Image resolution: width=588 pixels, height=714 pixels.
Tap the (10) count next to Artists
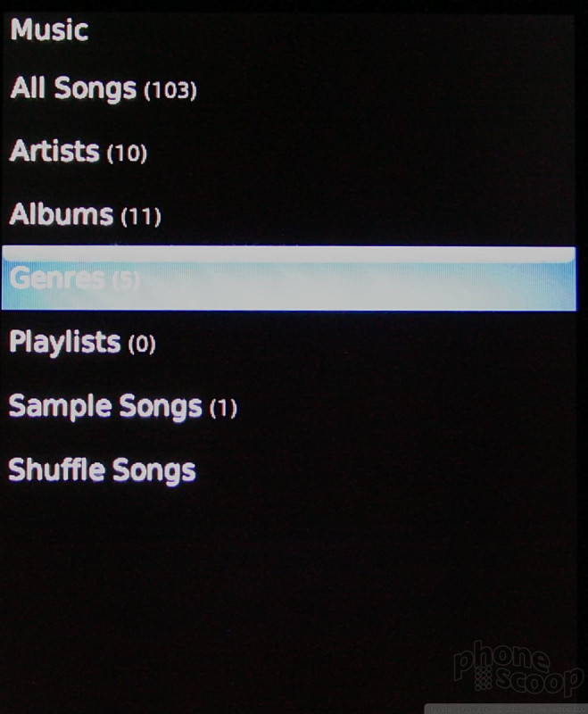pyautogui.click(x=127, y=154)
